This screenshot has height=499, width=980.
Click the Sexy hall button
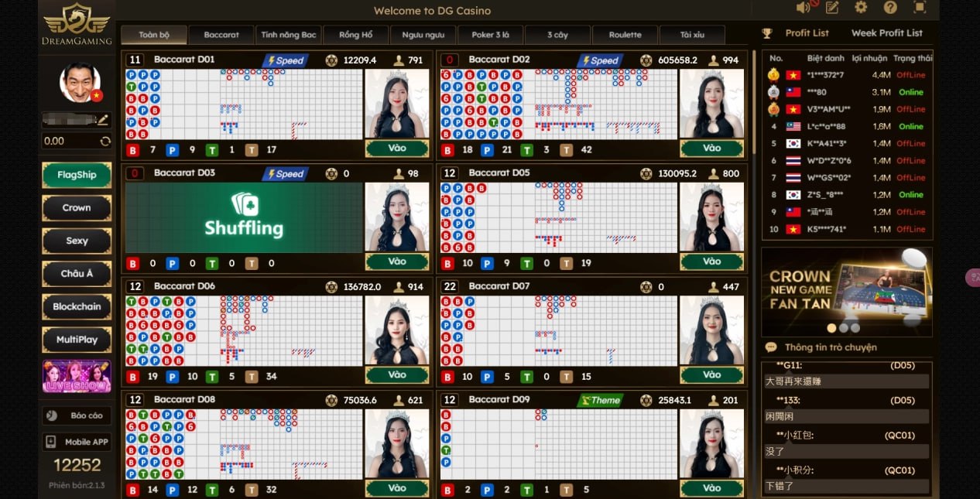click(x=77, y=241)
